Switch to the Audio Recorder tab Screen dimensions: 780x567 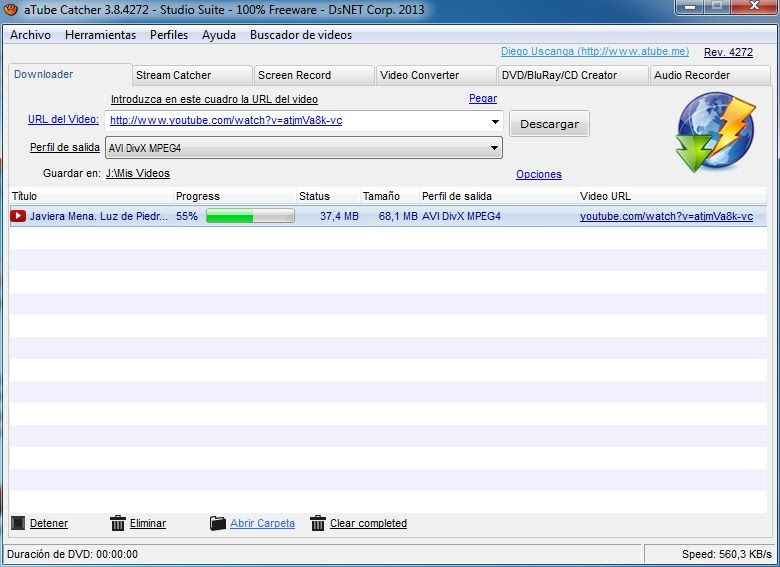tap(710, 75)
